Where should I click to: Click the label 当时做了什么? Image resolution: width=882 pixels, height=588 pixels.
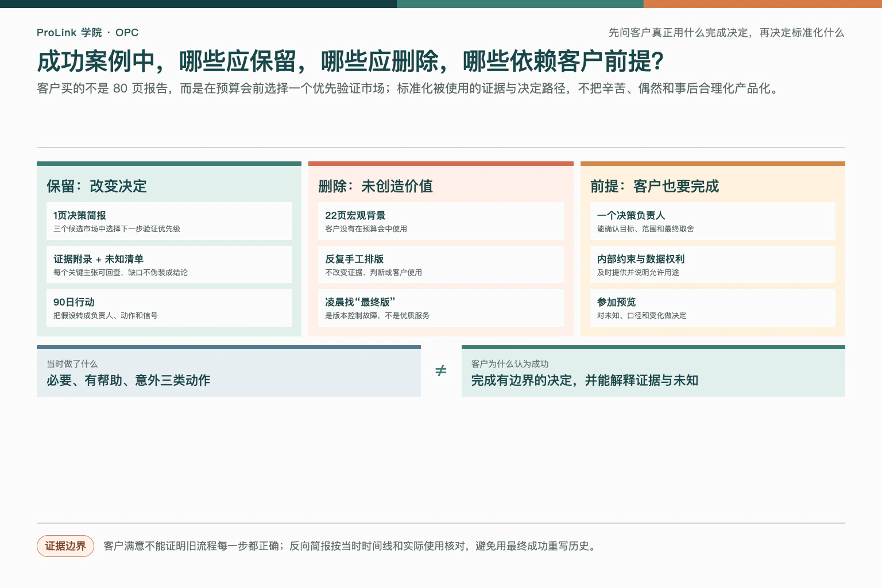[x=72, y=364]
